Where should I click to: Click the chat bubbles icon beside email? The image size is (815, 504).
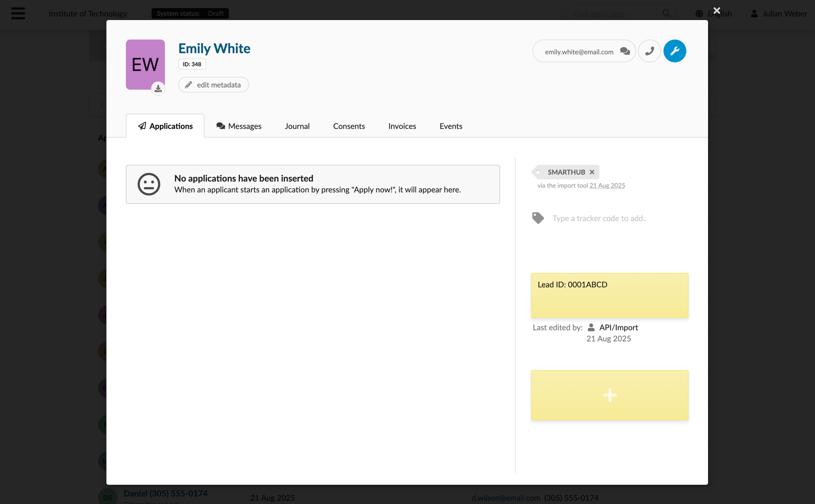coord(625,51)
